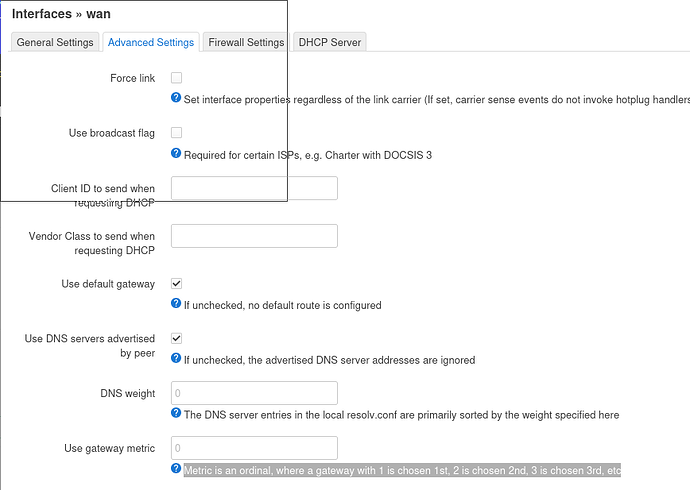690x490 pixels.
Task: Click the Vendor Class input field
Action: pyautogui.click(x=254, y=236)
